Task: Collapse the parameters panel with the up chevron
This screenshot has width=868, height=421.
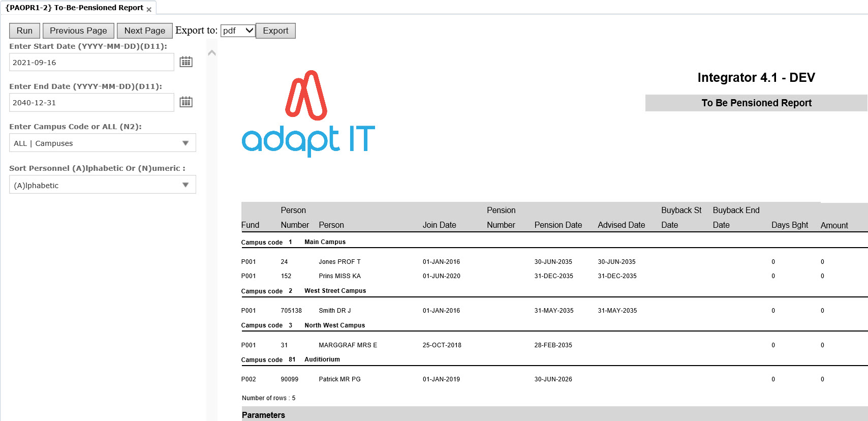Action: [212, 53]
